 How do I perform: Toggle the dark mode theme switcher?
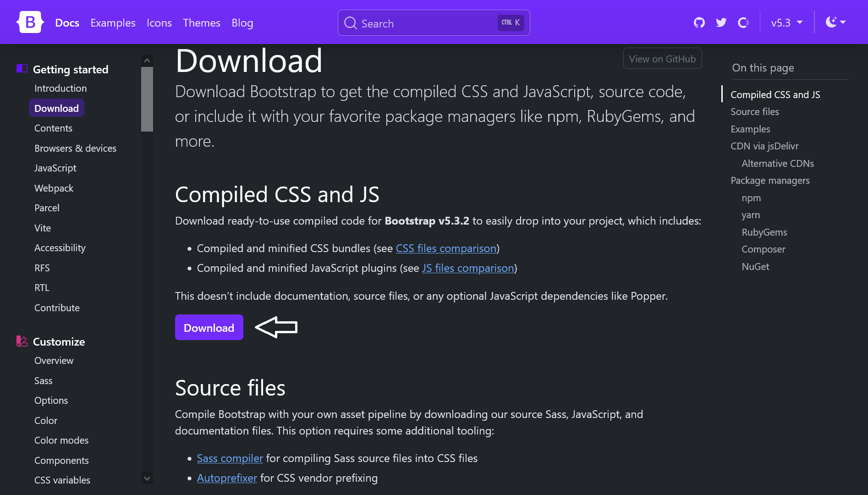coord(835,22)
